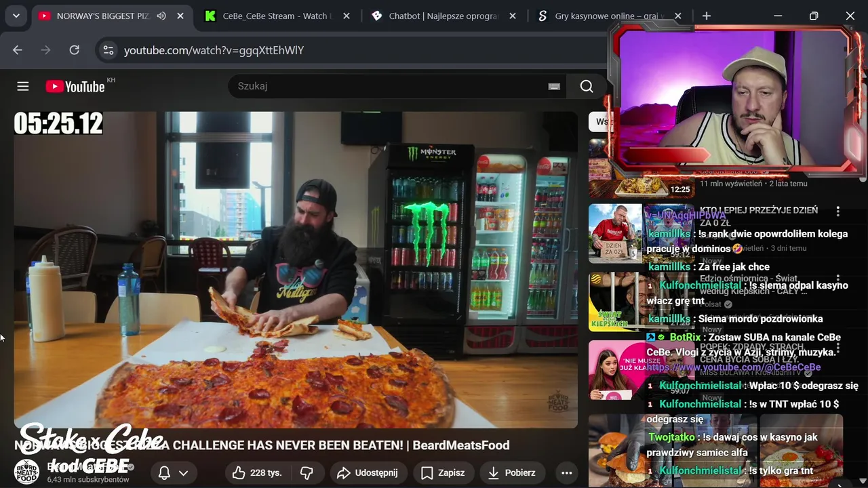Viewport: 868px width, 488px height.
Task: Open options menu for KTO LEPIEJ PRZEŻYJE DZIEŃ video
Action: click(838, 211)
